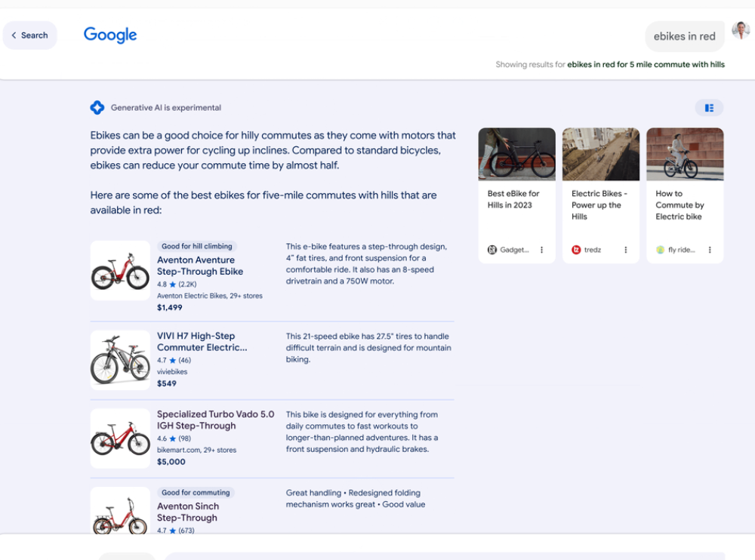Click the 'ebikes in red' search box
Image resolution: width=755 pixels, height=560 pixels.
pos(684,36)
